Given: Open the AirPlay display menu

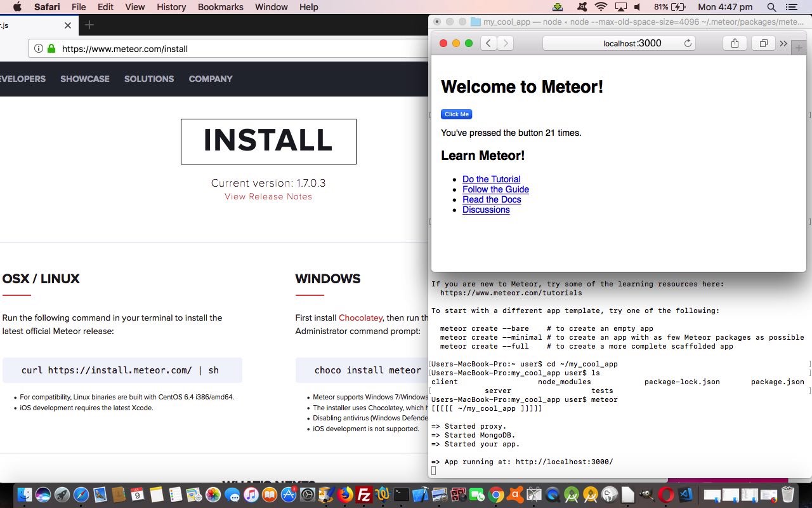Looking at the screenshot, I should (x=620, y=7).
